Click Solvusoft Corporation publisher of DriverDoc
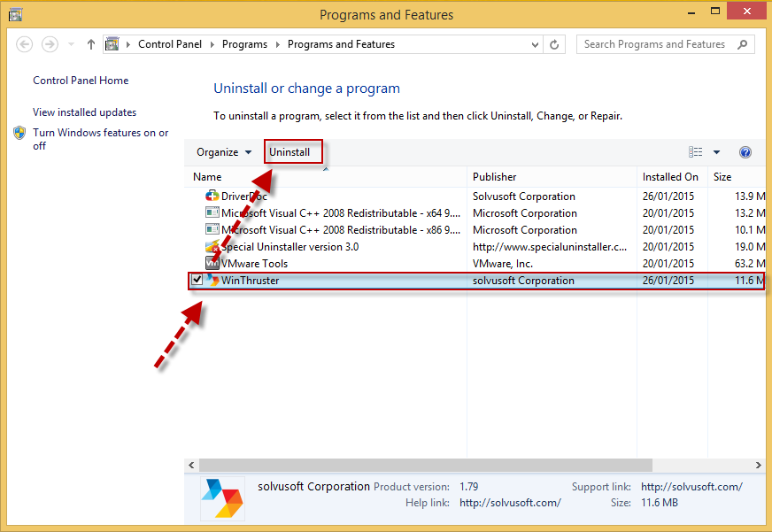The height and width of the screenshot is (532, 772). pyautogui.click(x=524, y=197)
